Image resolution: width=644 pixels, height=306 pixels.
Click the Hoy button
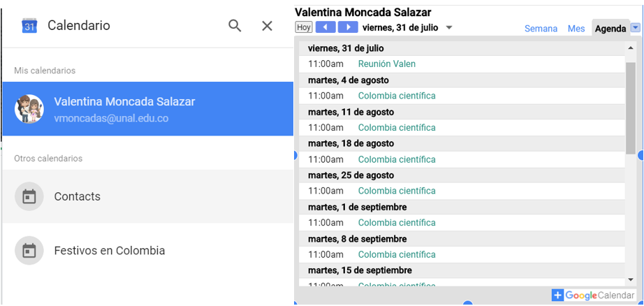[304, 27]
